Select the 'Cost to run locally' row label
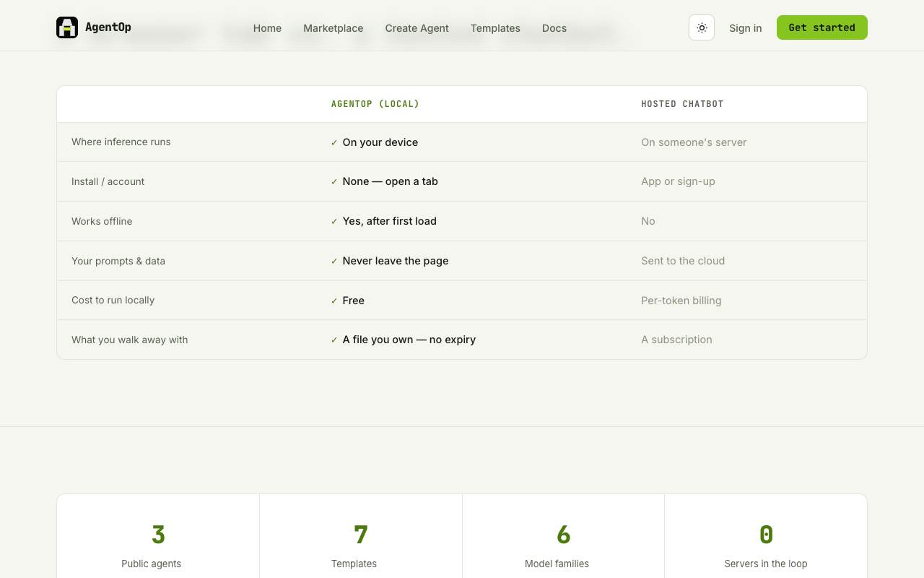 tap(113, 300)
